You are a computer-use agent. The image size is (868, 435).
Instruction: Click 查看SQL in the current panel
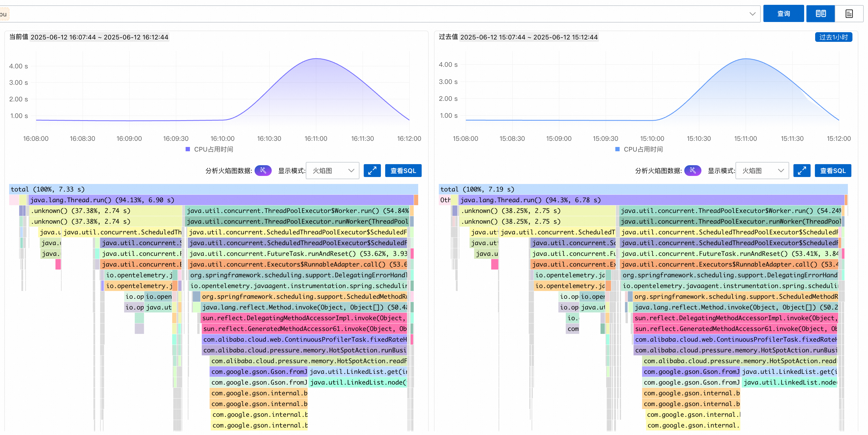coord(403,171)
